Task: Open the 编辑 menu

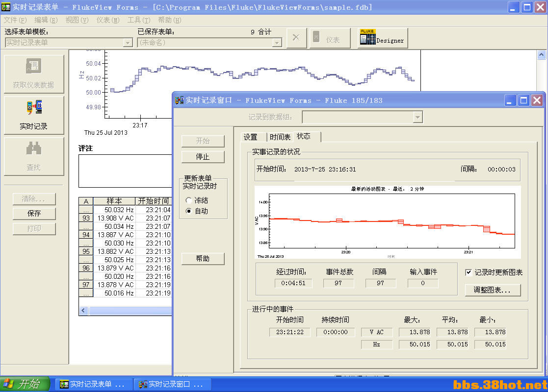Action: [x=46, y=20]
